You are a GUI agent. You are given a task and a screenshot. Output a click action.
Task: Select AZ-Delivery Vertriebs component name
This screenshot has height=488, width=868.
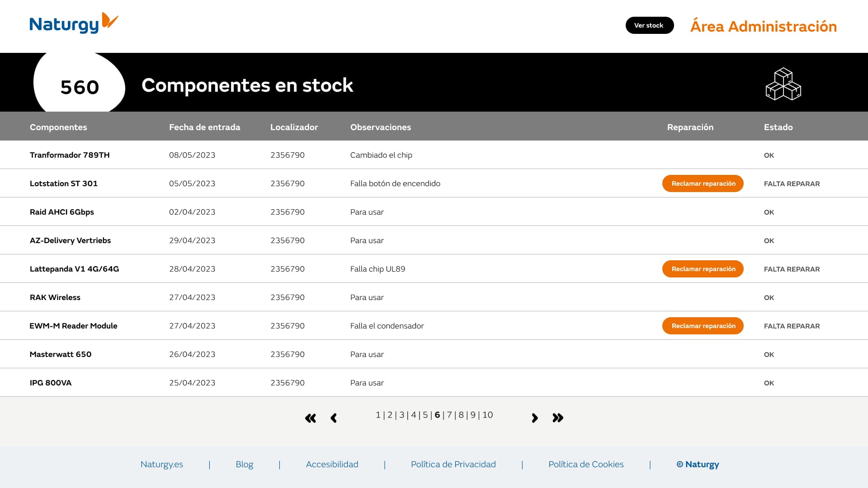70,240
